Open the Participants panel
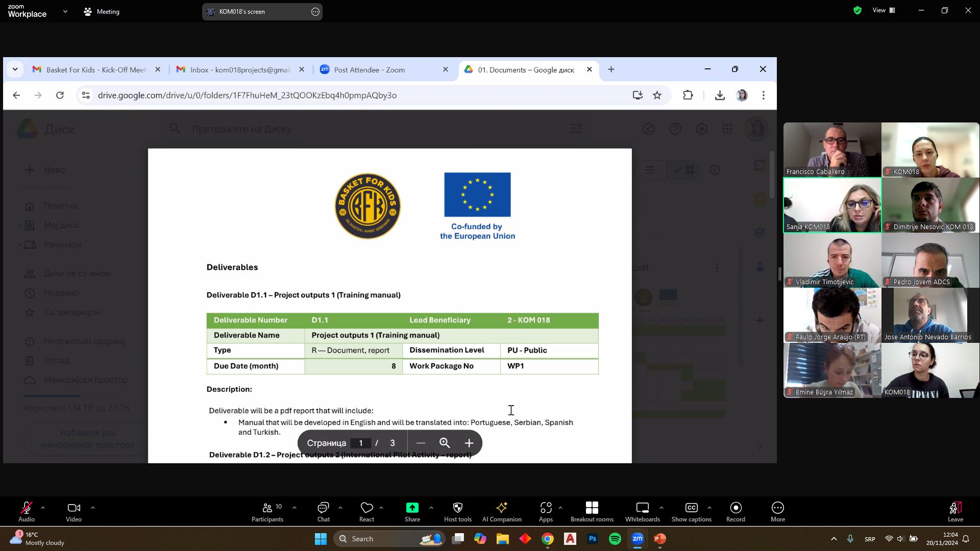This screenshot has width=980, height=551. 267,512
